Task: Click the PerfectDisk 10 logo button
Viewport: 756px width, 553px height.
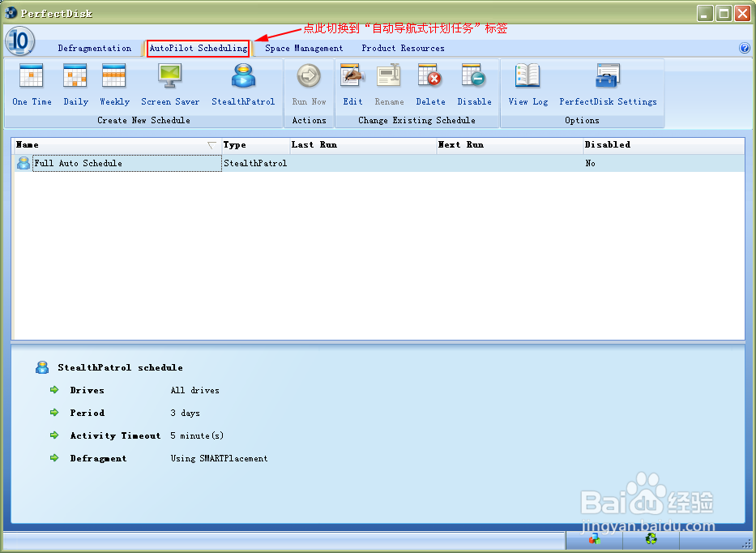Action: [x=19, y=41]
